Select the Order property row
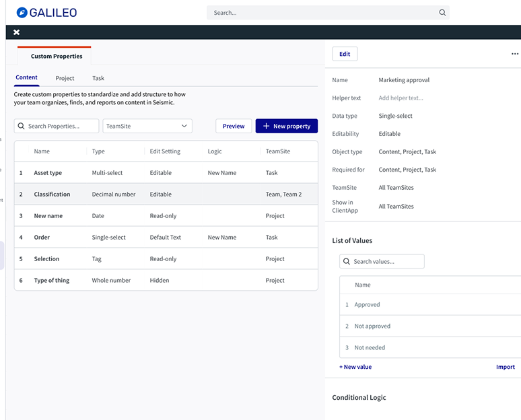 pyautogui.click(x=166, y=237)
